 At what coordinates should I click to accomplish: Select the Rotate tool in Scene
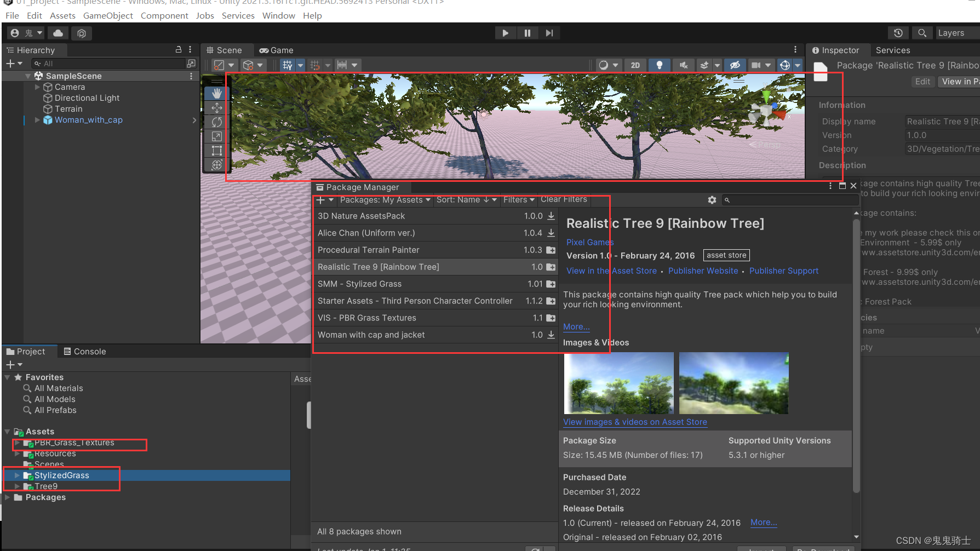[217, 122]
